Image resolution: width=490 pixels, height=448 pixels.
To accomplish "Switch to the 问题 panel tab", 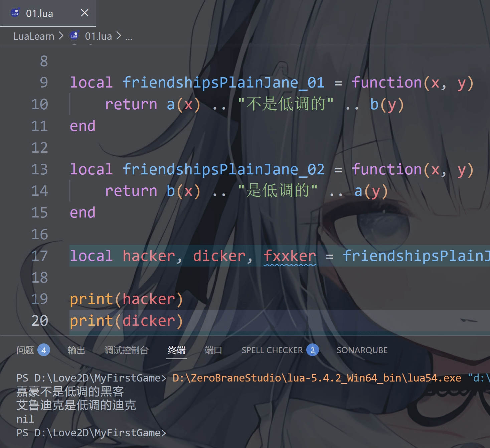I will pos(25,350).
